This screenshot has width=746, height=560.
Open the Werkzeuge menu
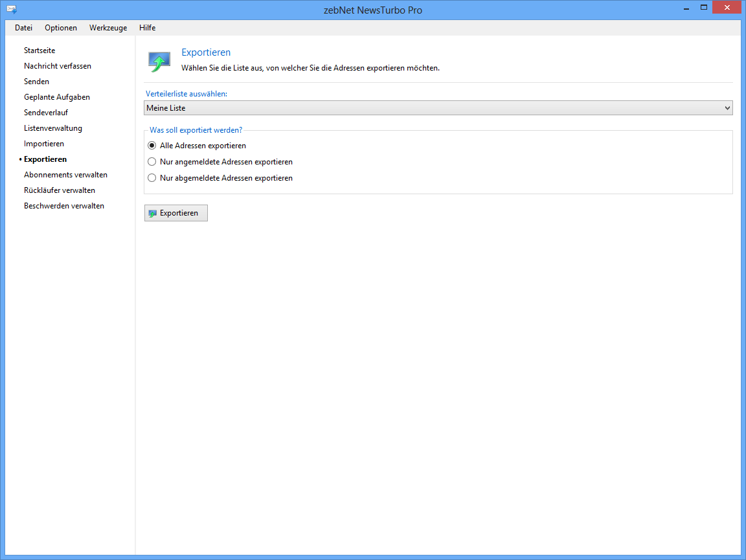click(108, 28)
